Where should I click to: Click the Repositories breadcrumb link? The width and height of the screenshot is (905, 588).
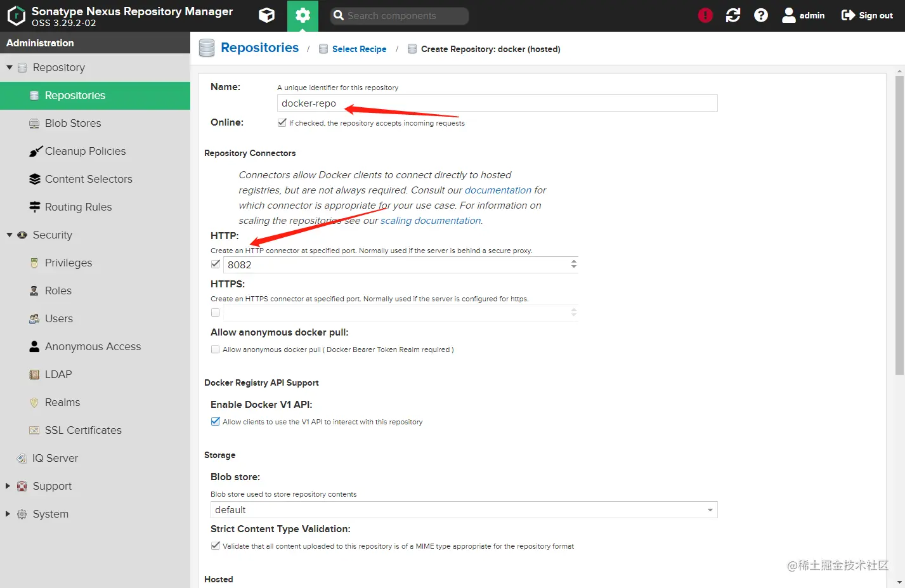pyautogui.click(x=259, y=48)
